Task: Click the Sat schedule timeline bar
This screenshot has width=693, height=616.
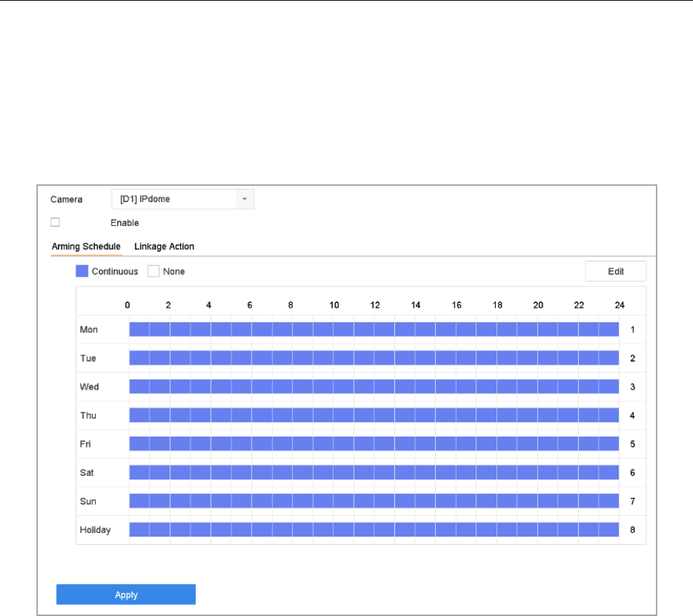Action: [374, 472]
